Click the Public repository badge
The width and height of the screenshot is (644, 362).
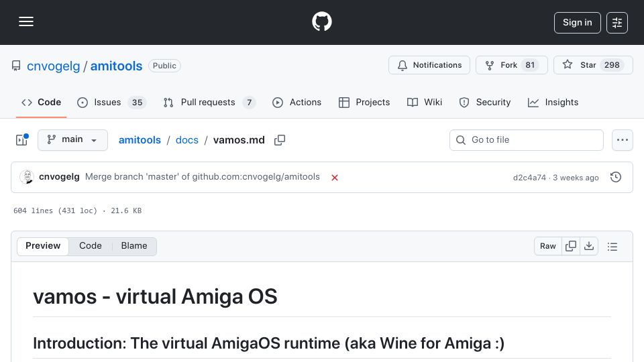[x=164, y=66]
